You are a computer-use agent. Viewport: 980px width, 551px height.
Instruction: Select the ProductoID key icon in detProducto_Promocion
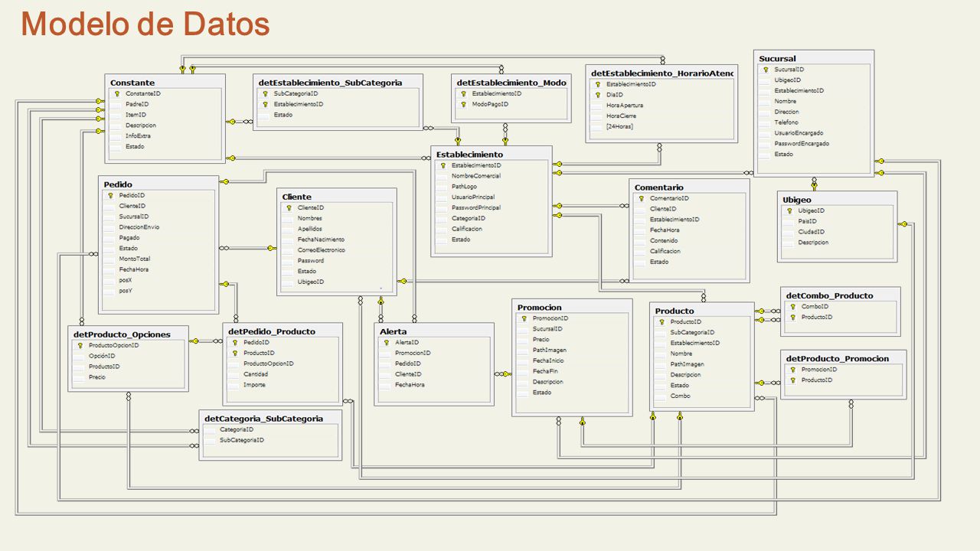point(792,380)
